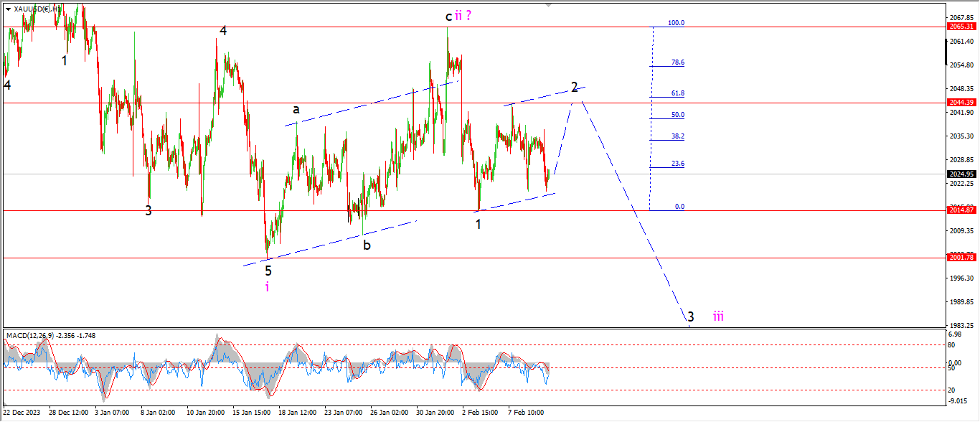Image resolution: width=980 pixels, height=422 pixels.
Task: Select the wave 'a' text label
Action: click(x=296, y=110)
